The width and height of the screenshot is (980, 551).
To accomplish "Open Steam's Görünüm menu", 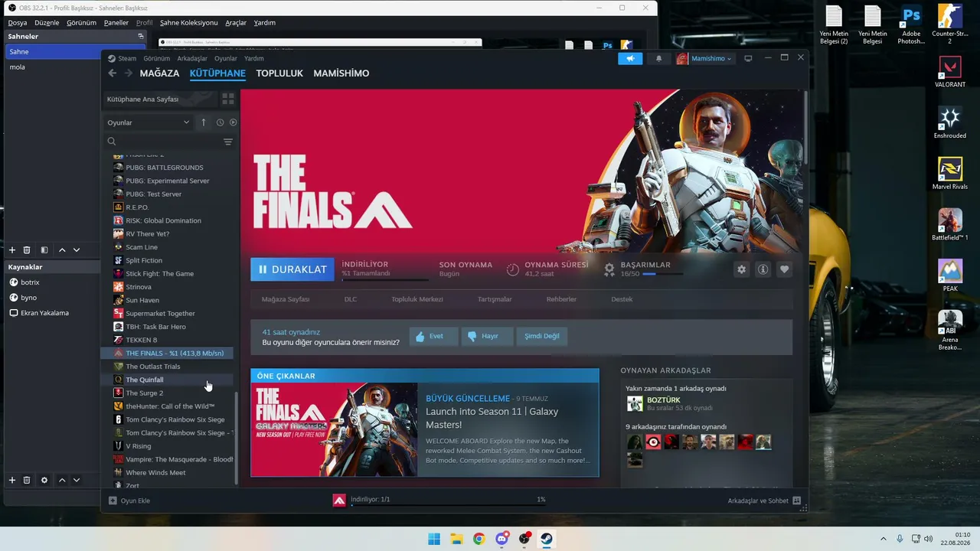I will (x=157, y=58).
